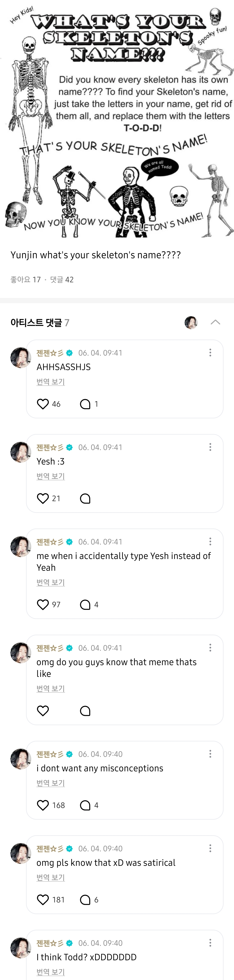
Task: Open three-dot menu on "xD was satirical" comment
Action: 210,848
